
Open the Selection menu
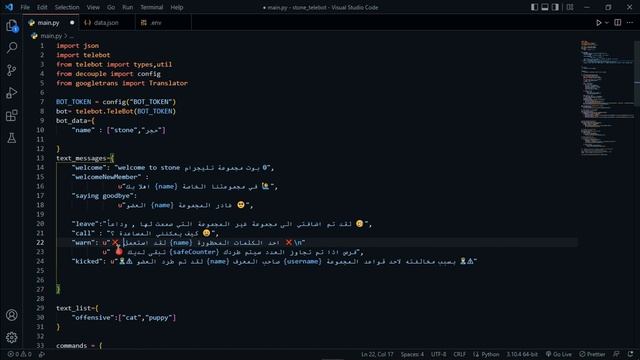pos(67,7)
